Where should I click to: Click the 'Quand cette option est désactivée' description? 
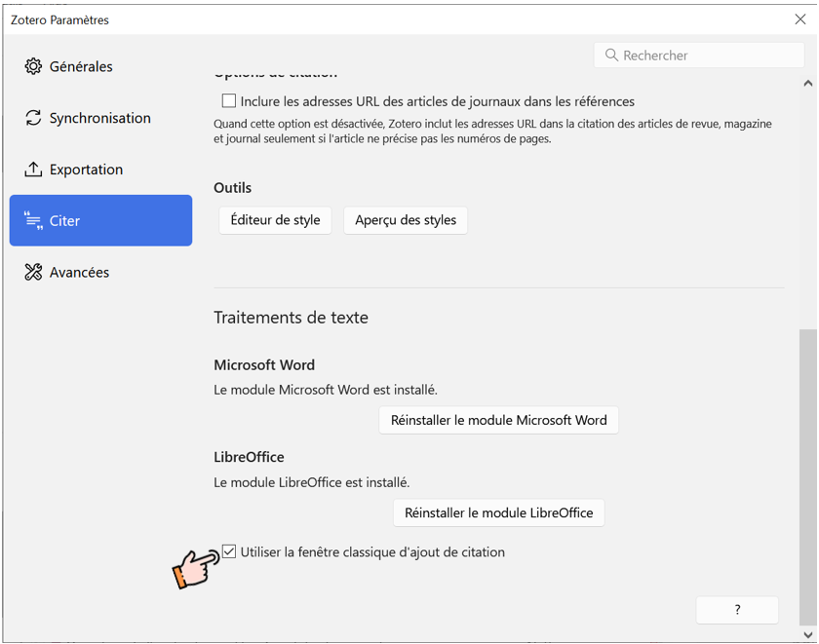pyautogui.click(x=492, y=131)
